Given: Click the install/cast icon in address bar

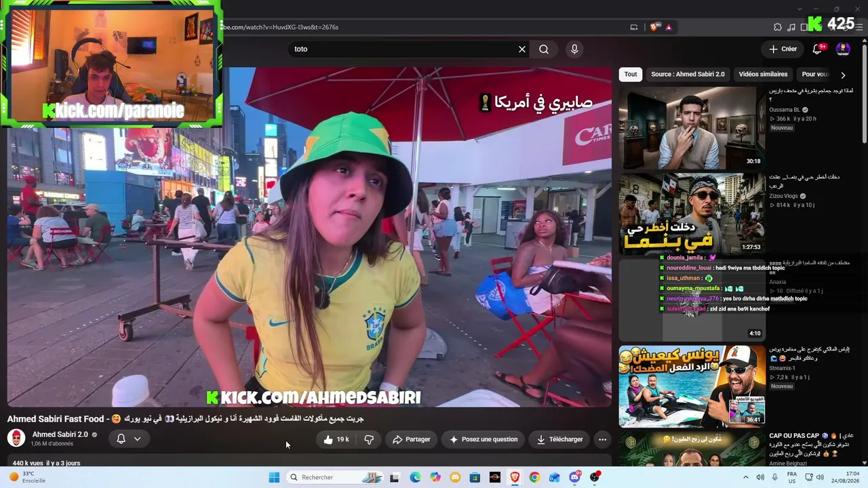Looking at the screenshot, I should coord(634,27).
